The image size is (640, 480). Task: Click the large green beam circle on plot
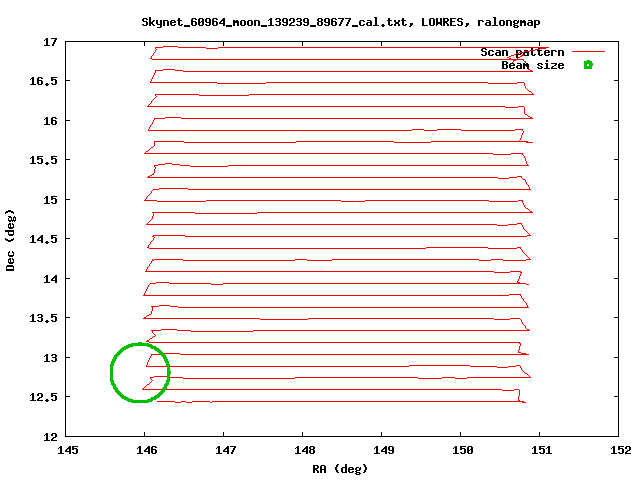(x=140, y=372)
